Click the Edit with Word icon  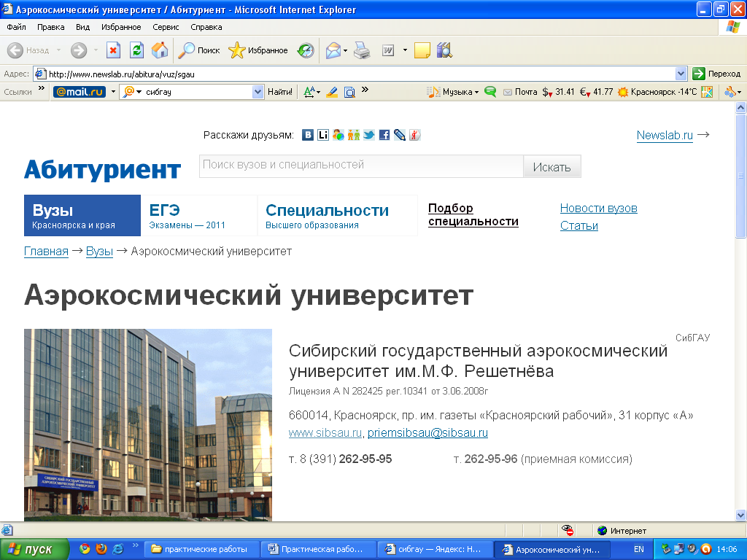pos(388,50)
